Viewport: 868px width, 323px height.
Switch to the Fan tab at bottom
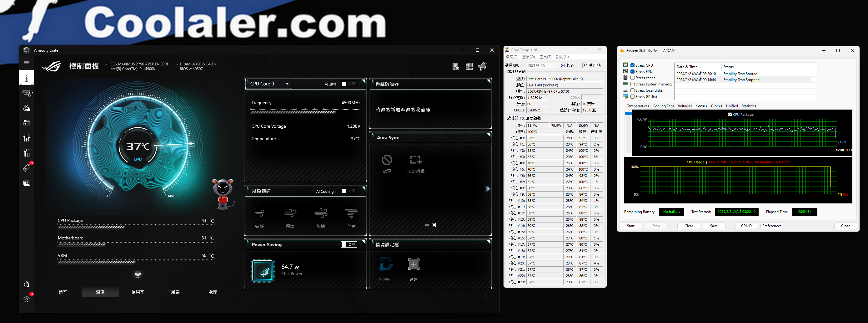click(175, 292)
